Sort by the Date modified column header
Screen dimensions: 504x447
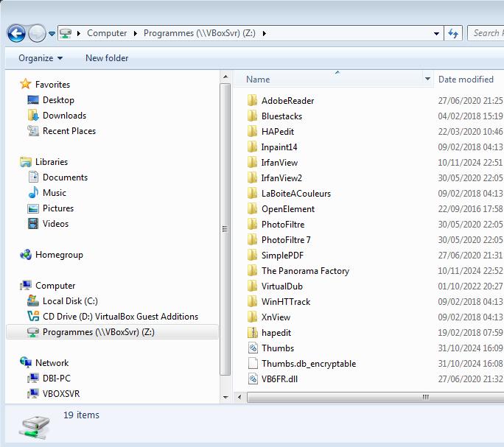pos(466,80)
